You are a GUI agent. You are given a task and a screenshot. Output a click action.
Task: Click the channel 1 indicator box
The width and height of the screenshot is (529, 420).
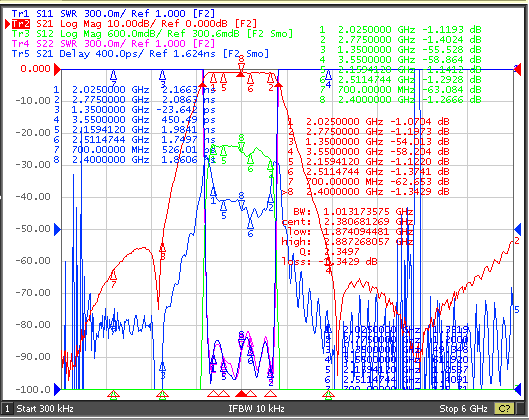(x=7, y=409)
